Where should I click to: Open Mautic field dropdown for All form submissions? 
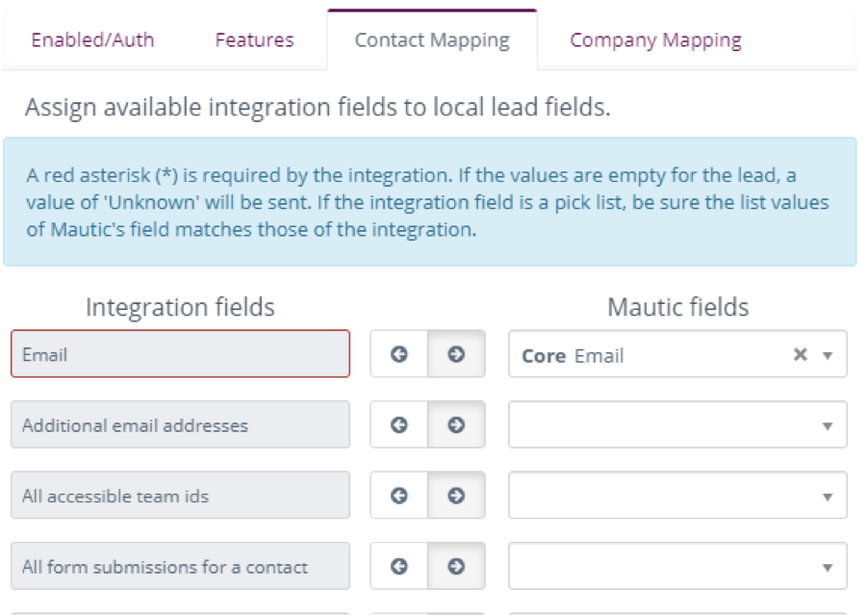[x=677, y=566]
